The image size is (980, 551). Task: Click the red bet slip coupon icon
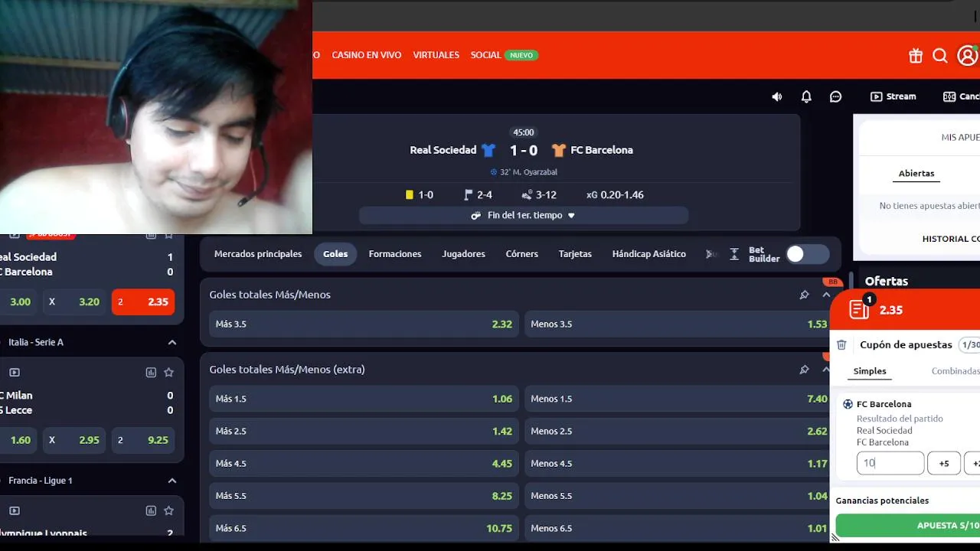coord(859,309)
